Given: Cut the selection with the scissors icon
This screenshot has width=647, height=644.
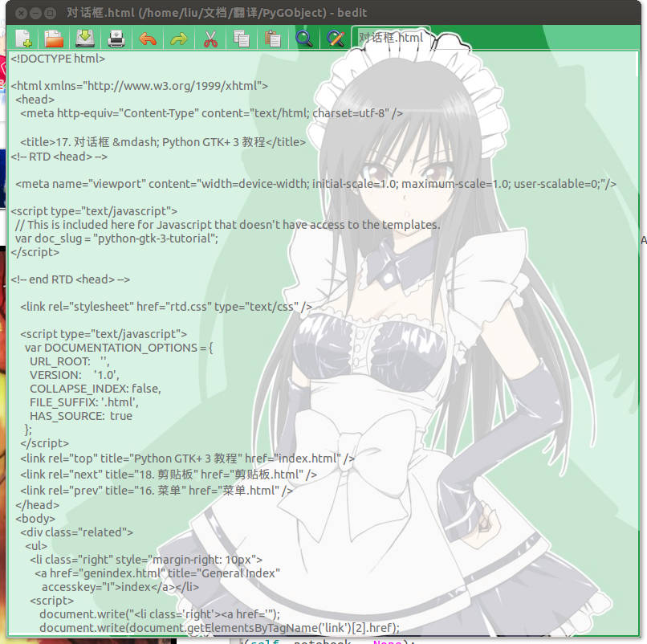Looking at the screenshot, I should click(210, 39).
